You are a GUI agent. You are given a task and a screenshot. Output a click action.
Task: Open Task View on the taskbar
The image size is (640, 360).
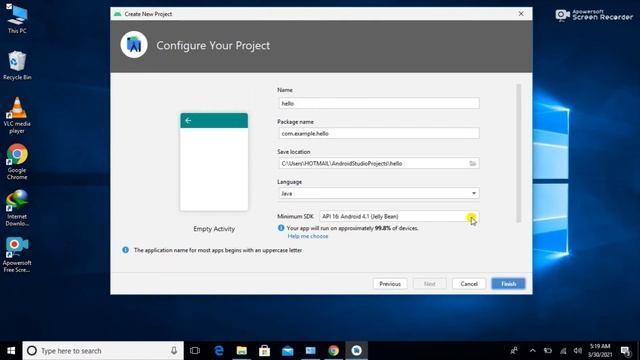[x=195, y=351]
